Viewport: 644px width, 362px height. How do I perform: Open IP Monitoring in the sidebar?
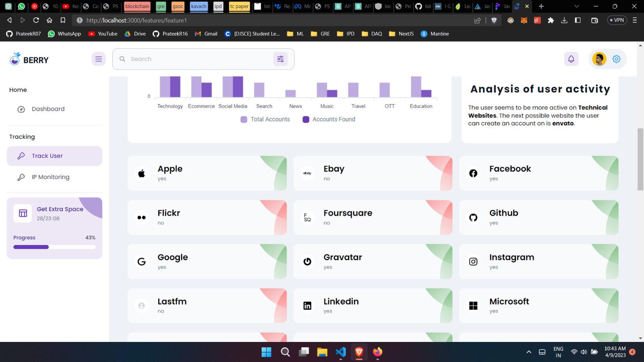55,177
